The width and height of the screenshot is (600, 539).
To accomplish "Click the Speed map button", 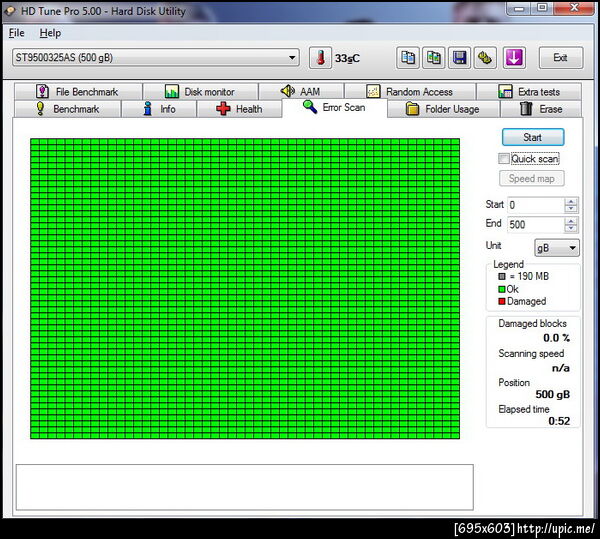I will click(x=532, y=179).
